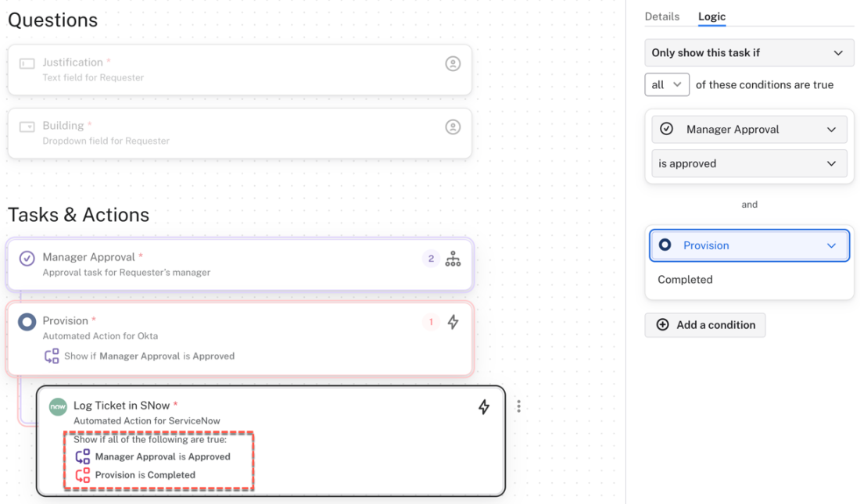This screenshot has width=860, height=504.
Task: Expand the Provision condition dropdown
Action: coord(749,245)
